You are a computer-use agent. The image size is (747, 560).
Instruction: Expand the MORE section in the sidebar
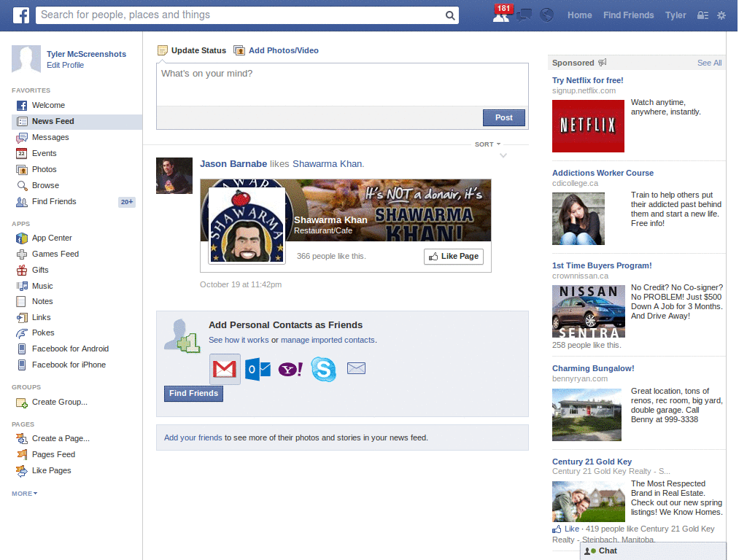[24, 494]
